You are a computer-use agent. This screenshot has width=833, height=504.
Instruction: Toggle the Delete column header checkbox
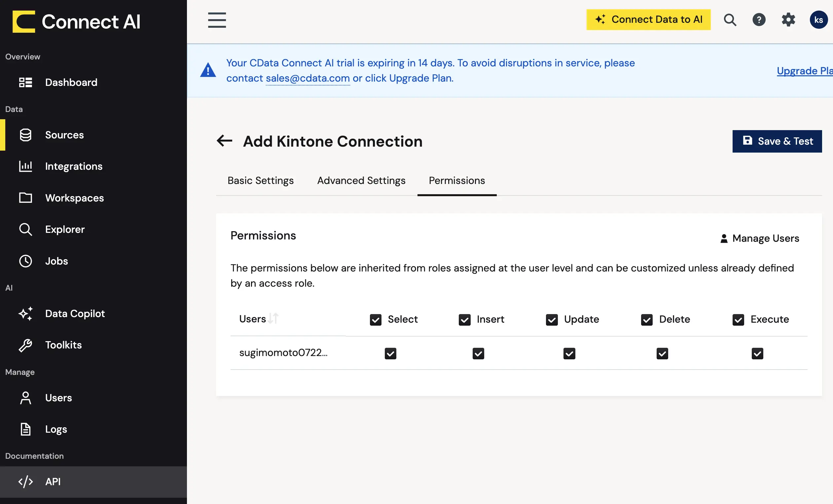pyautogui.click(x=647, y=320)
